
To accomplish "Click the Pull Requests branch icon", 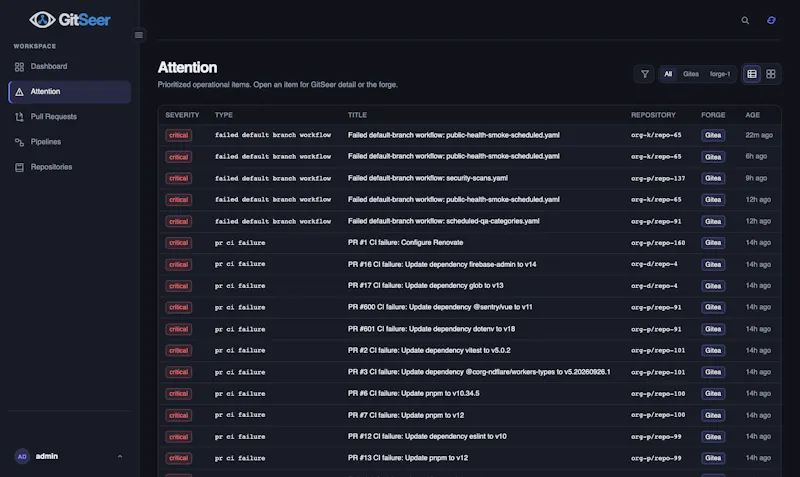I will [19, 117].
